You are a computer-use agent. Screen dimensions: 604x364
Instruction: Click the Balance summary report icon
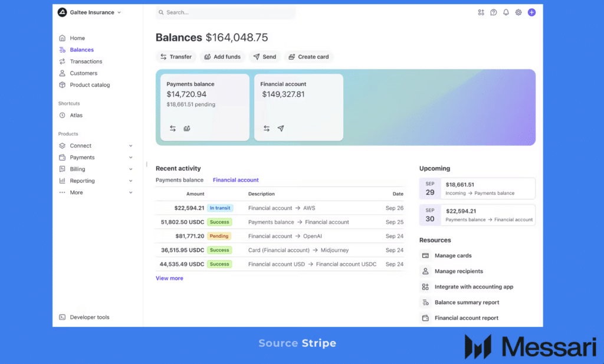tap(425, 303)
